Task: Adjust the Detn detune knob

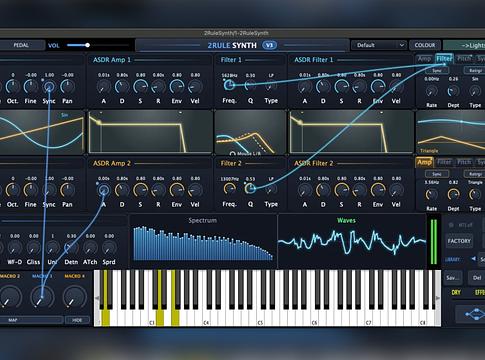Action: click(71, 248)
